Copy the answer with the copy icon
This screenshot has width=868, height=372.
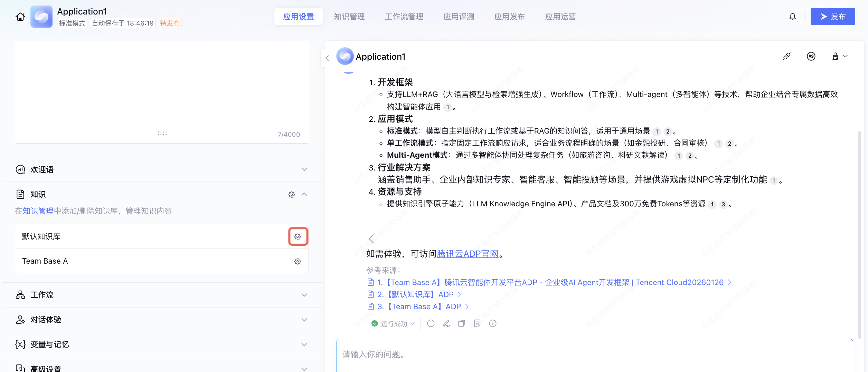pyautogui.click(x=462, y=323)
